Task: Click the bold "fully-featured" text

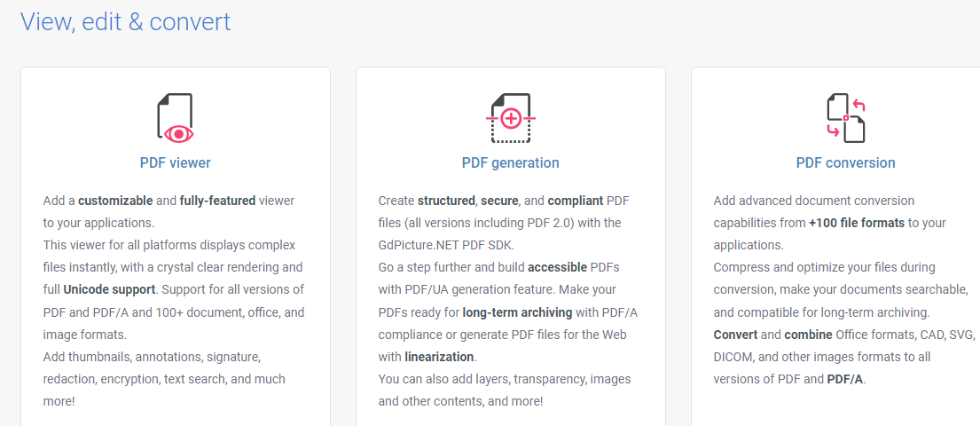Action: 217,201
